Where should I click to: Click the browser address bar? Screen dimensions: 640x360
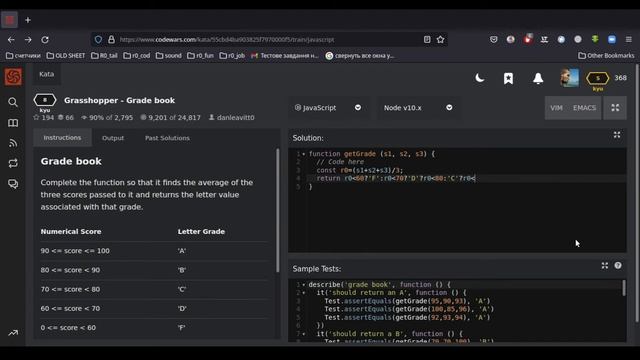(x=269, y=40)
